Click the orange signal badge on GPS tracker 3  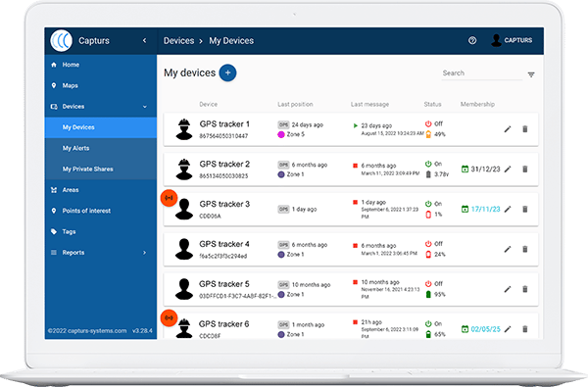tap(169, 198)
